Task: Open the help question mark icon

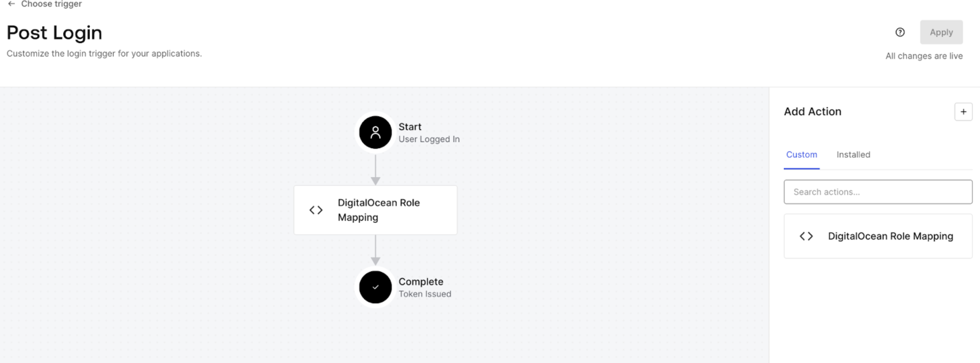Action: coord(900,32)
